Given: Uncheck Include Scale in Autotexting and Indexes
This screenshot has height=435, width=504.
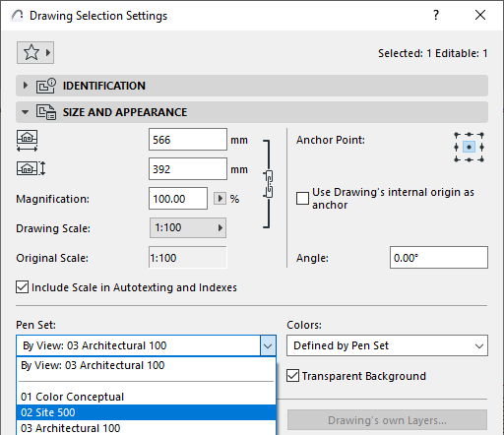Looking at the screenshot, I should (x=22, y=287).
